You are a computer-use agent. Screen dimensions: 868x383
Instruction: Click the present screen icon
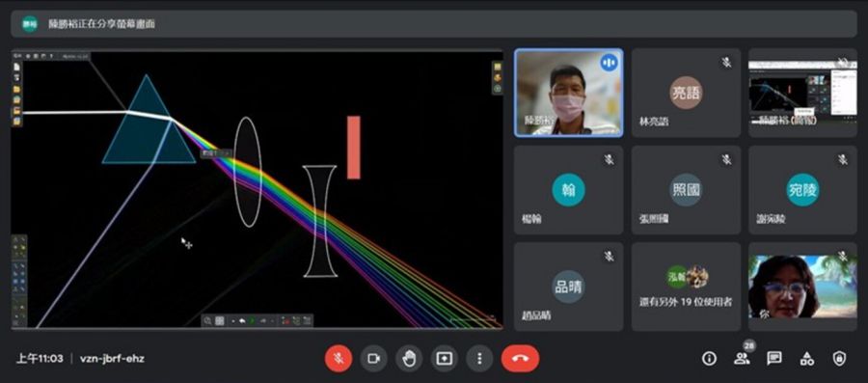click(x=444, y=359)
